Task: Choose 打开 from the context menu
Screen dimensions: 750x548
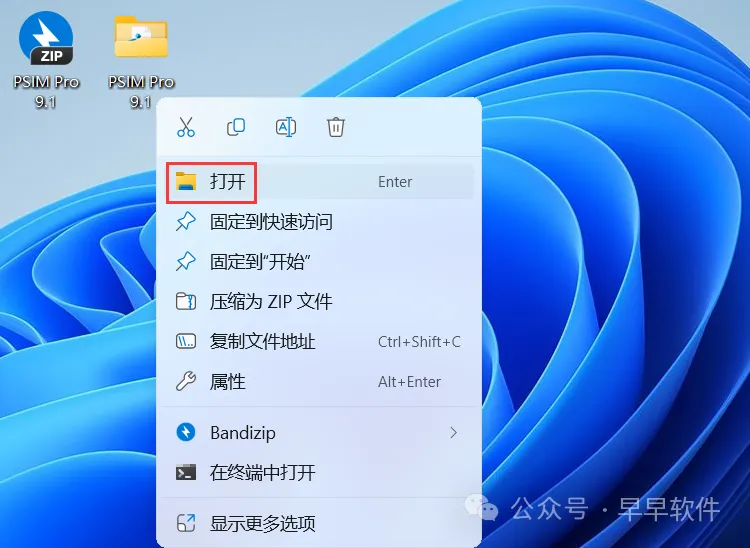Action: pos(319,182)
